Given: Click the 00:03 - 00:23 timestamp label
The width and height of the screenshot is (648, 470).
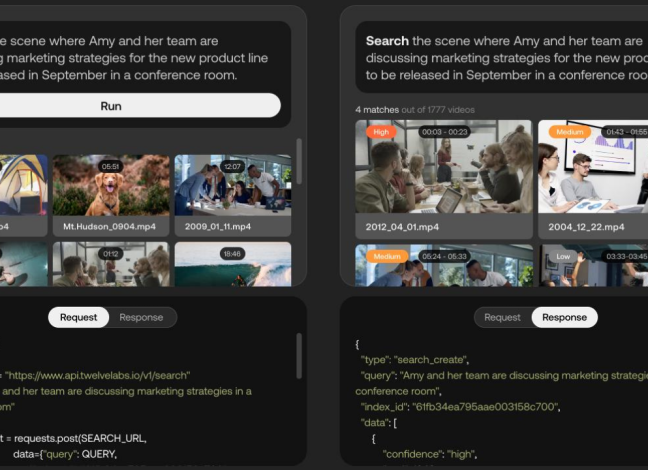Looking at the screenshot, I should 444,132.
